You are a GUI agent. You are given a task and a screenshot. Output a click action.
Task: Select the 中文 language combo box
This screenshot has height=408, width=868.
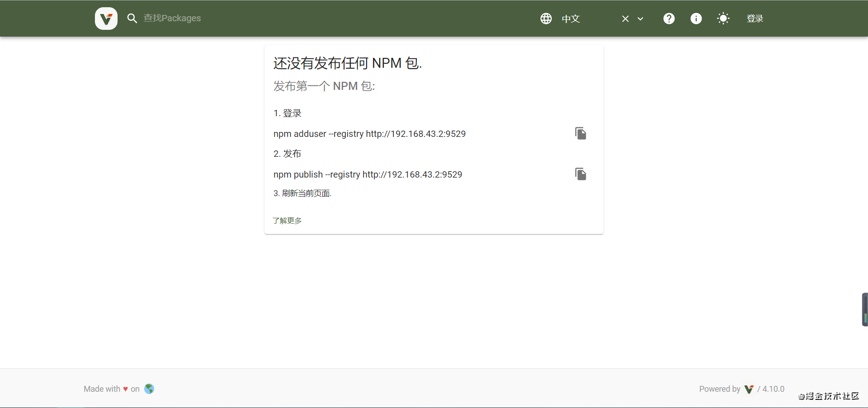[x=592, y=19]
